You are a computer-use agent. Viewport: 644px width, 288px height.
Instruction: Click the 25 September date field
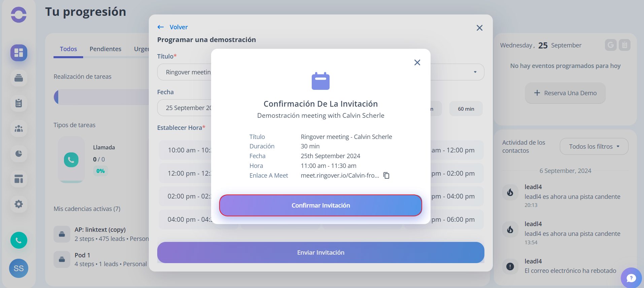tap(184, 108)
